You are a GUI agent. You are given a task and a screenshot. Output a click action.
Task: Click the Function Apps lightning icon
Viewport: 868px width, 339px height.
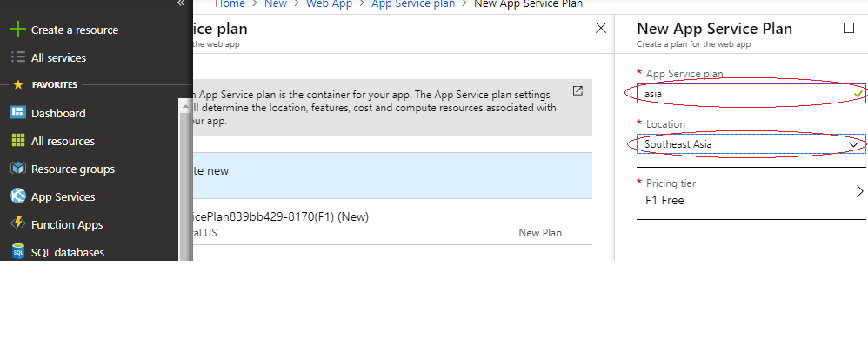18,224
